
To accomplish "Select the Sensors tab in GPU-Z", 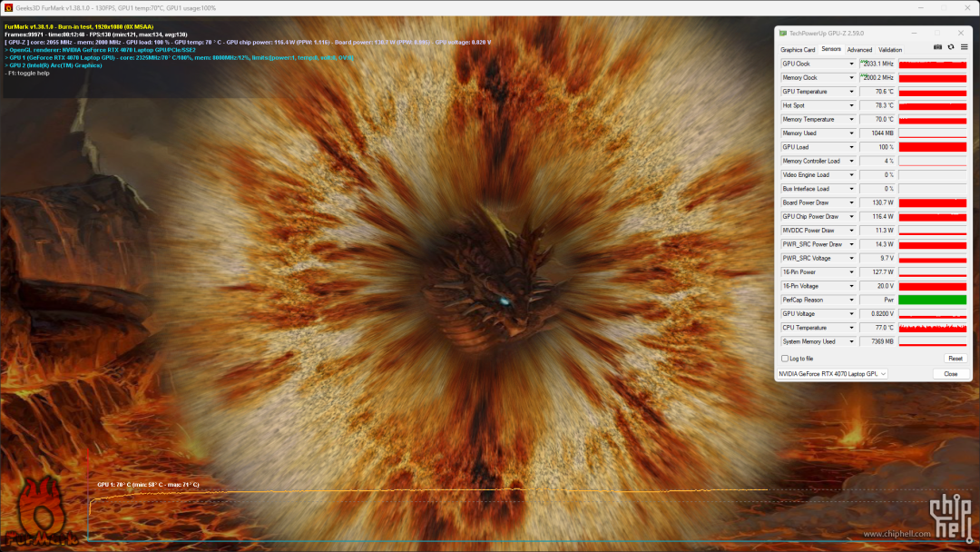I will tap(830, 49).
